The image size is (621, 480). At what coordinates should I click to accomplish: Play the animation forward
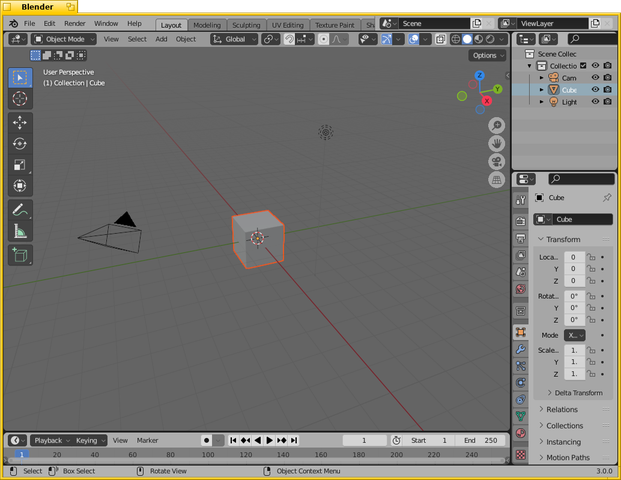click(269, 440)
